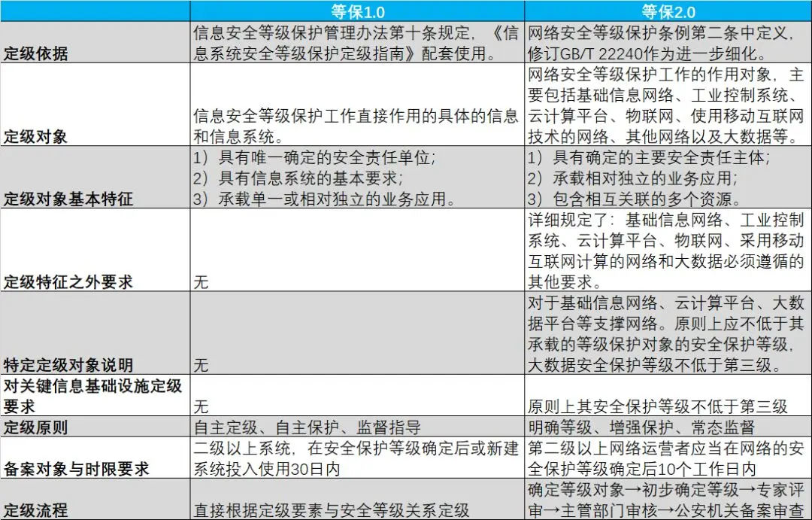The width and height of the screenshot is (812, 520).
Task: Click the 等保1.0 column header
Action: click(356, 11)
